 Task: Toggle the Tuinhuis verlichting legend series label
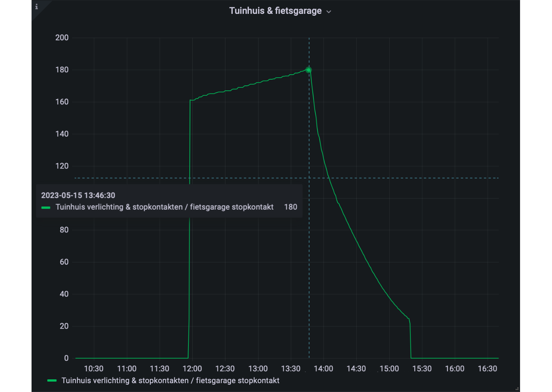tap(170, 380)
